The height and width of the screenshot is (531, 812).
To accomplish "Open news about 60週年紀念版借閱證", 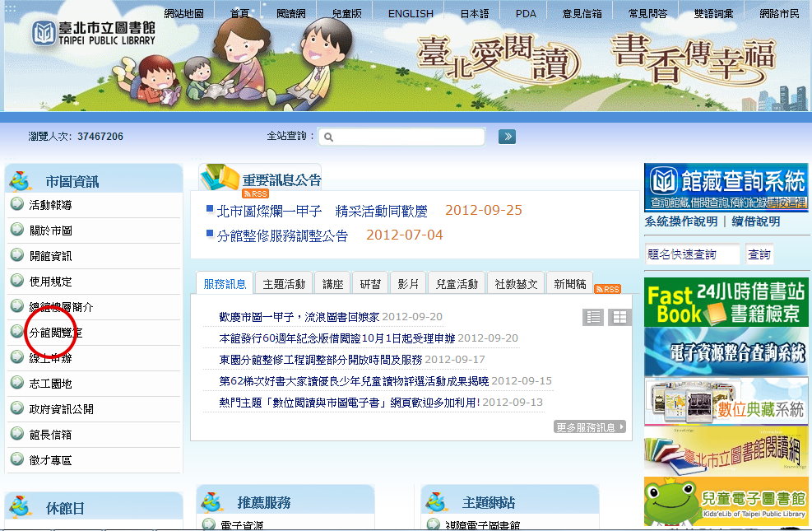I will click(x=337, y=338).
